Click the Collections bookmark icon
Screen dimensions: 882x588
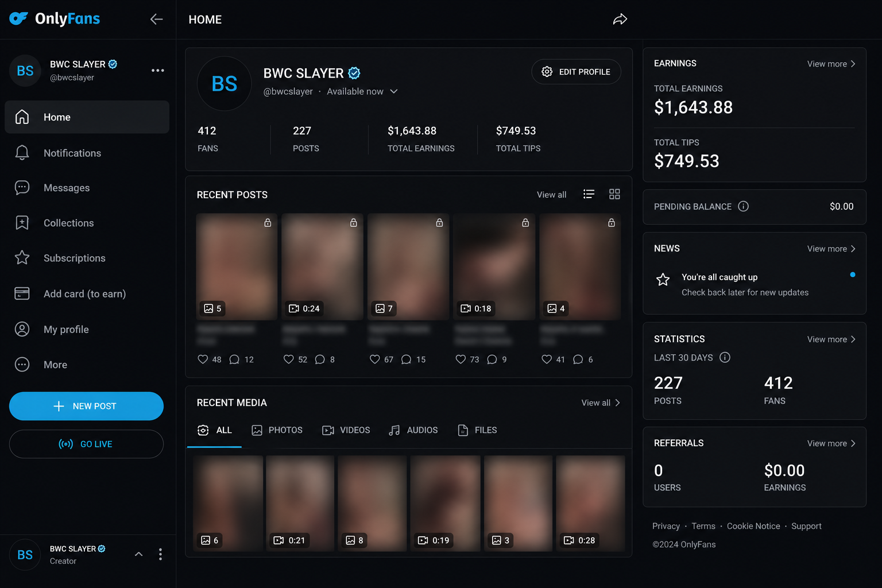(x=22, y=223)
